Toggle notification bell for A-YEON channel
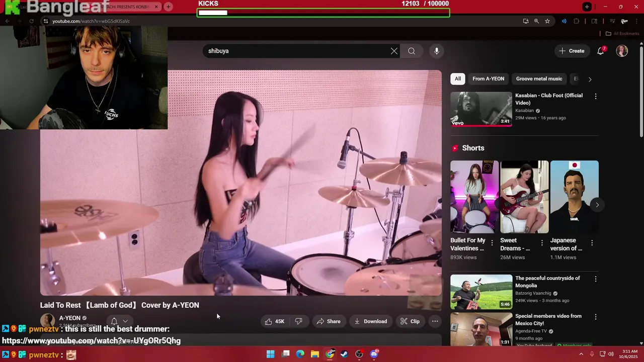Screen dimensions: 644x362 click(x=114, y=321)
